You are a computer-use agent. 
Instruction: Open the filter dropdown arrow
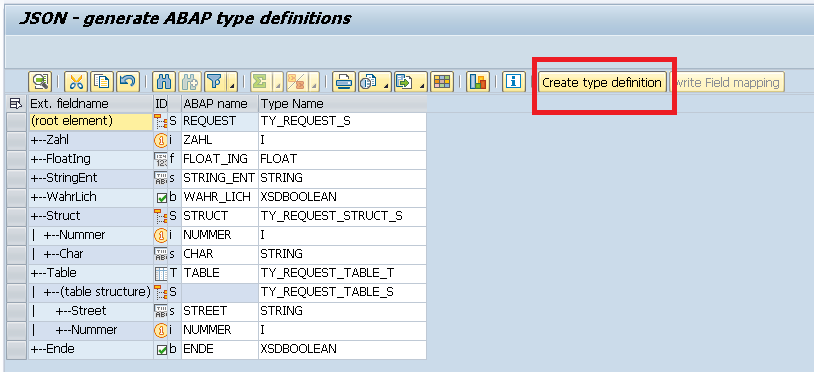tap(232, 82)
